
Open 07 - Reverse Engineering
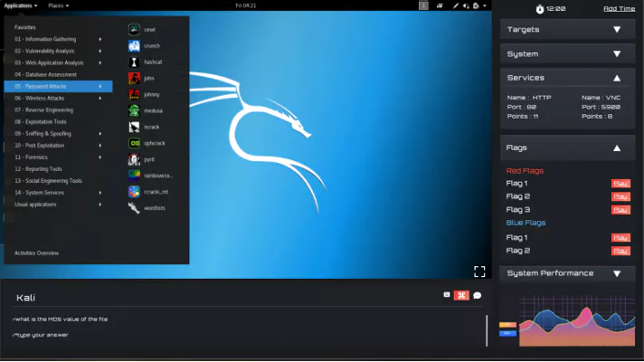tap(58, 110)
